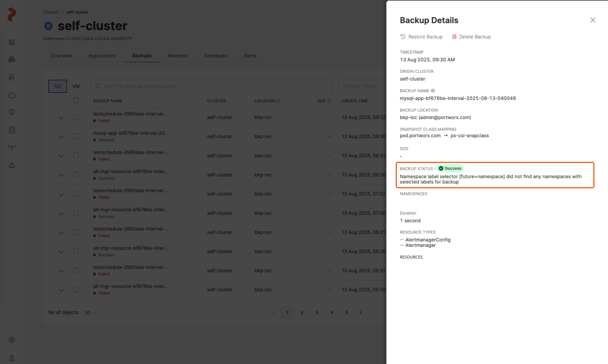Toggle the select-all backups header checkbox

[76, 101]
